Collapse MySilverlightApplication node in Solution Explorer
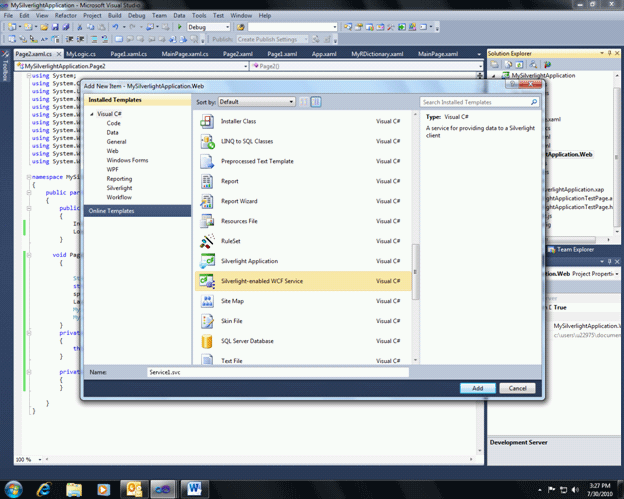 point(494,76)
